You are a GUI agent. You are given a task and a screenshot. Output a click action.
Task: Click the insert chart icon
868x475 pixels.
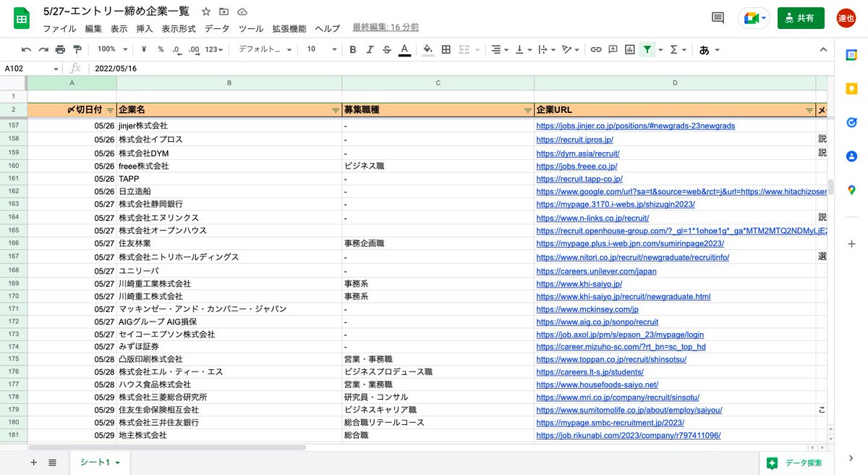pos(630,49)
